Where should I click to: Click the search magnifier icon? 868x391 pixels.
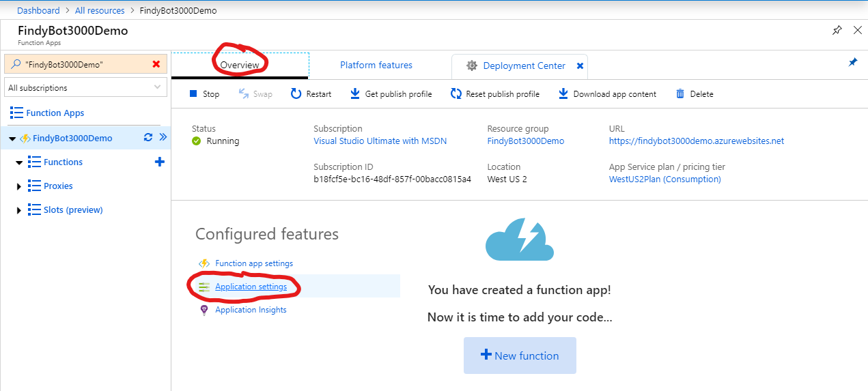coord(16,64)
